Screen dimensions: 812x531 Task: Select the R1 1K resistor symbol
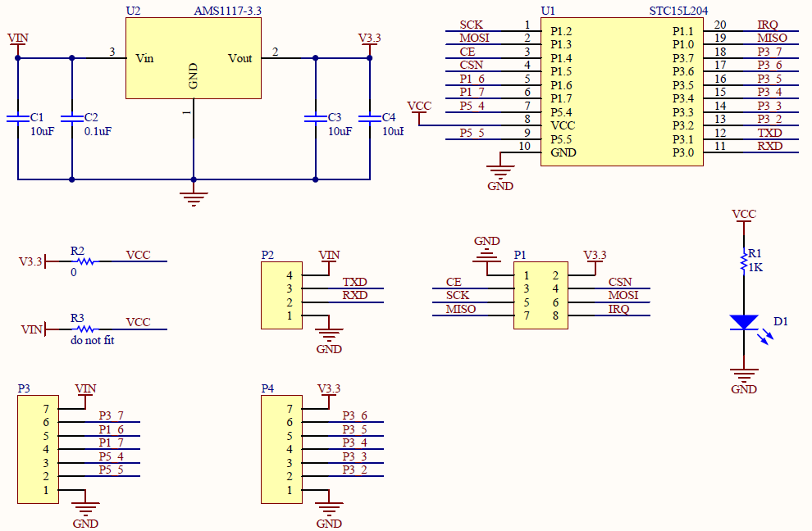pos(744,261)
